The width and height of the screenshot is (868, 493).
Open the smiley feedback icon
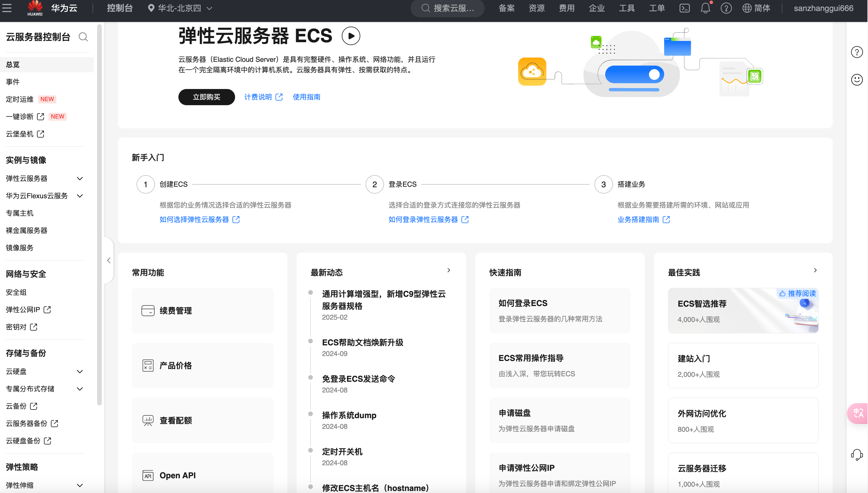click(856, 80)
